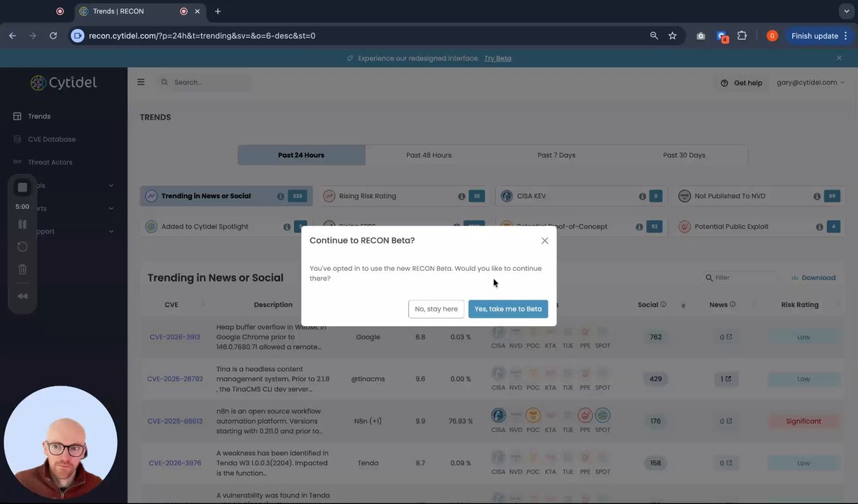Click the info icon on Rising Risk Rating
Screen dimensions: 858x504
(x=462, y=197)
